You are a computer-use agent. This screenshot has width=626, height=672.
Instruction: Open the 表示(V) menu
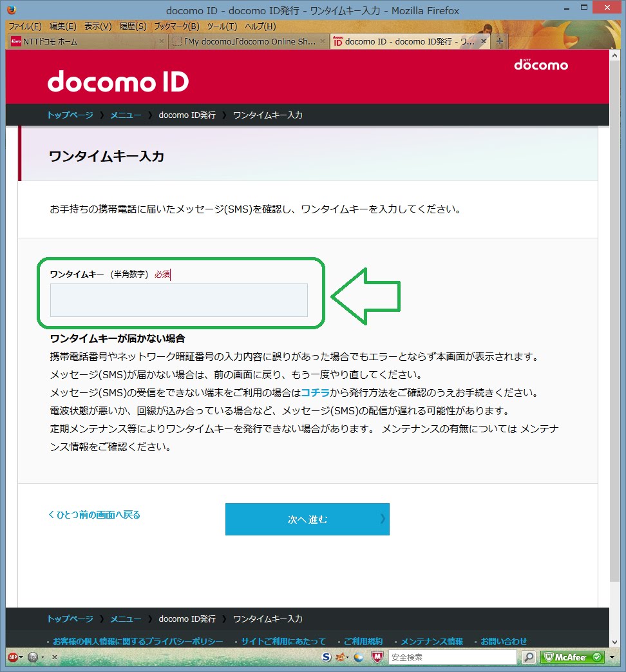pyautogui.click(x=98, y=26)
